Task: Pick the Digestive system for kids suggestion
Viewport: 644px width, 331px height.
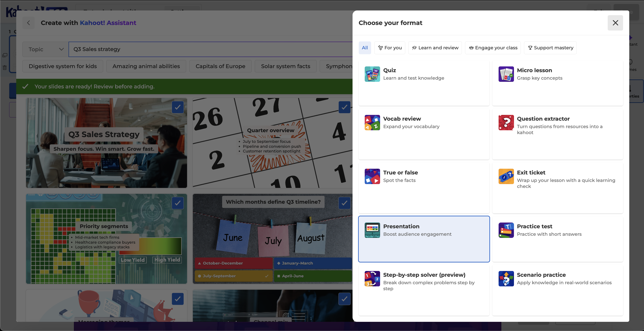Action: (63, 66)
